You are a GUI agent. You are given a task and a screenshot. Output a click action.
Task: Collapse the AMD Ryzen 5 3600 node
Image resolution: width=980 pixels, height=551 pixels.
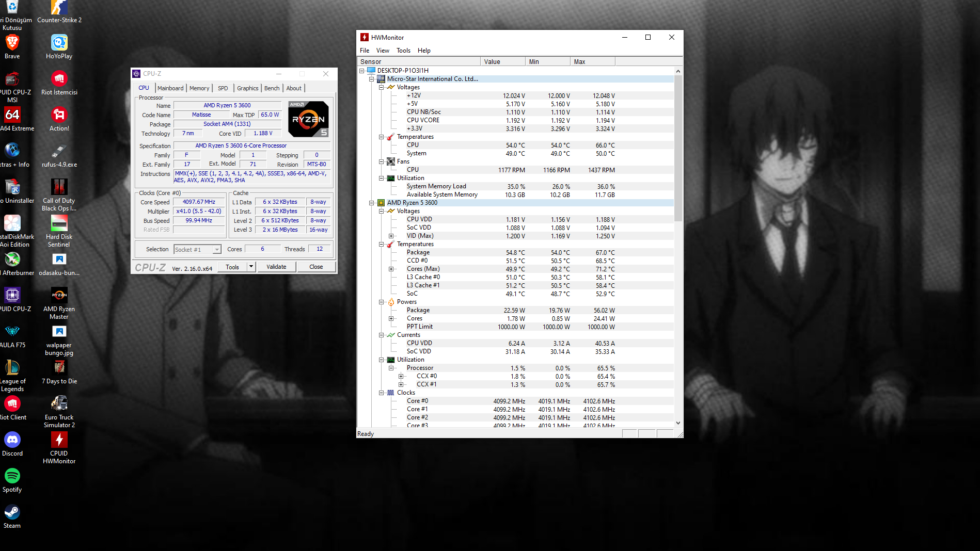click(371, 203)
